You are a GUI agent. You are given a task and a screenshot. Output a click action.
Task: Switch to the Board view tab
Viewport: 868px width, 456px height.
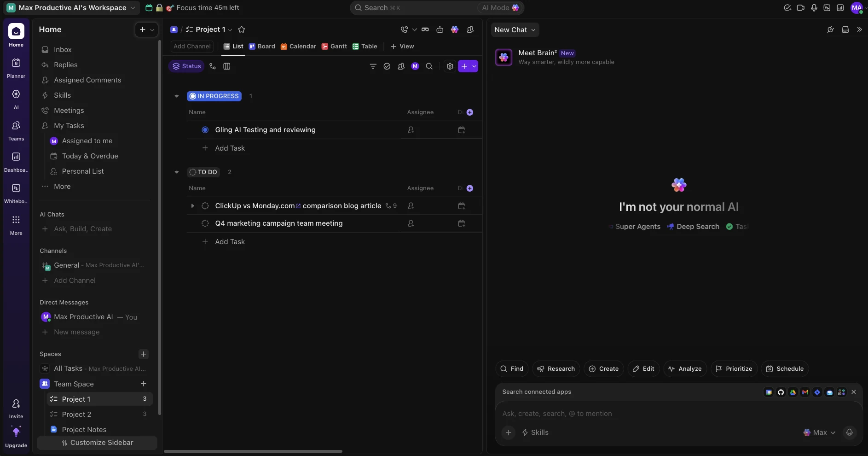[x=262, y=47]
